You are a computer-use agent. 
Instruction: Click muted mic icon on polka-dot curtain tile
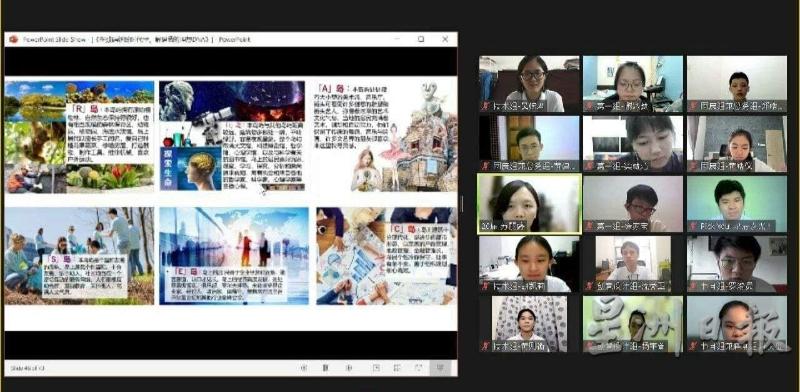[485, 346]
